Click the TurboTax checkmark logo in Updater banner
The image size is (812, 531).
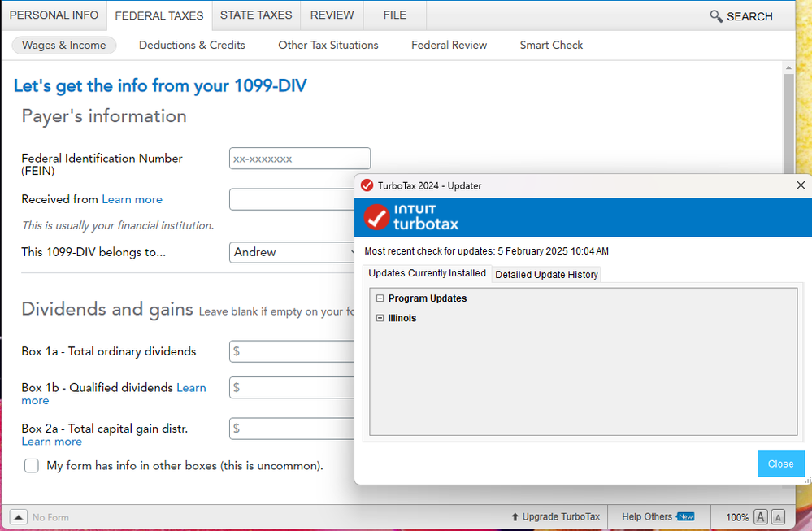point(376,217)
